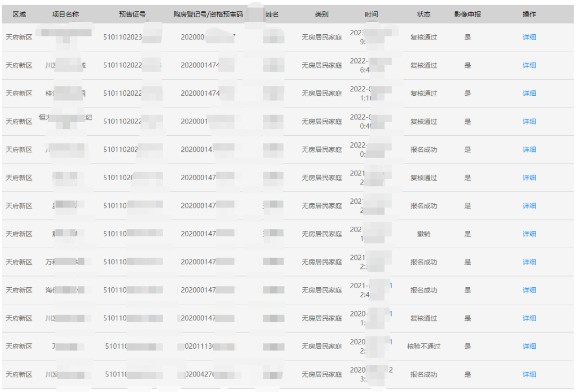Click 报名成功 in the 海 project row

click(424, 290)
